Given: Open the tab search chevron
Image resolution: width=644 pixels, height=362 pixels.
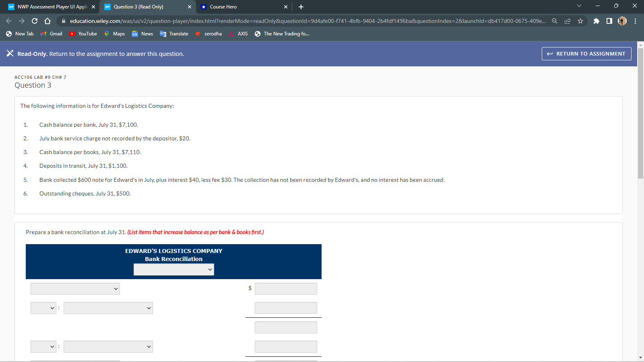Looking at the screenshot, I should coord(579,6).
